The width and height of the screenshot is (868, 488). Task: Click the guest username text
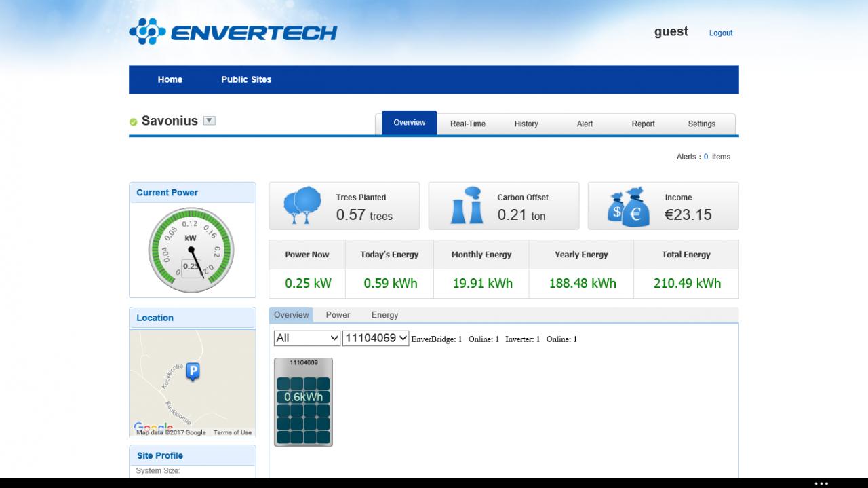click(x=671, y=31)
